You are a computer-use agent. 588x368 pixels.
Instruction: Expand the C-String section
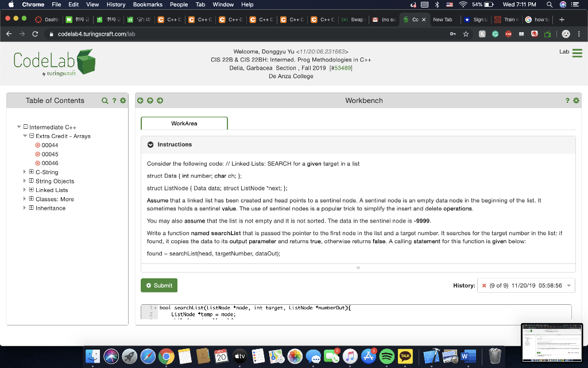point(30,172)
